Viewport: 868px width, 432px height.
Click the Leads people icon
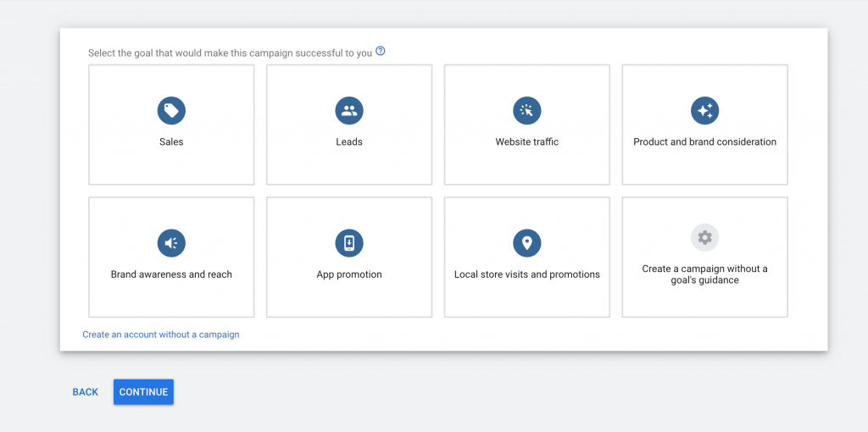pyautogui.click(x=349, y=110)
